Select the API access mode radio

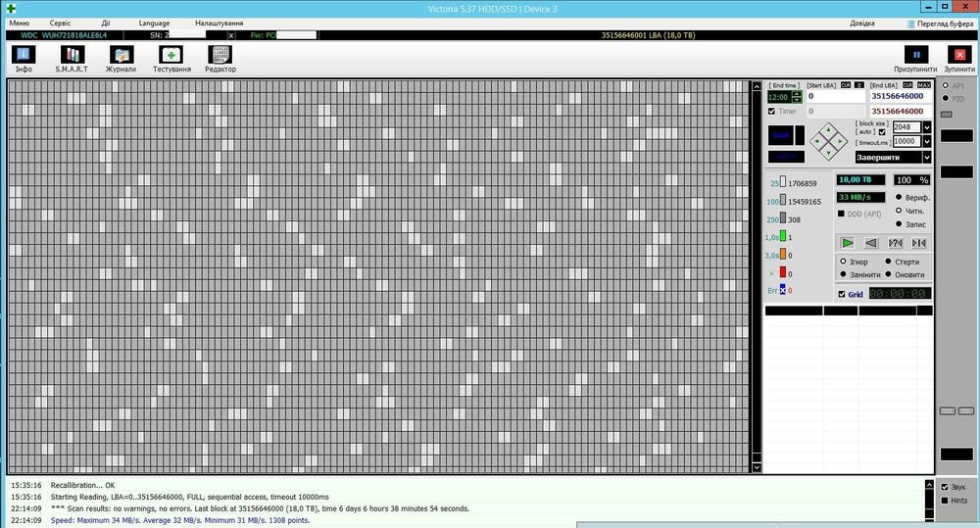[945, 85]
